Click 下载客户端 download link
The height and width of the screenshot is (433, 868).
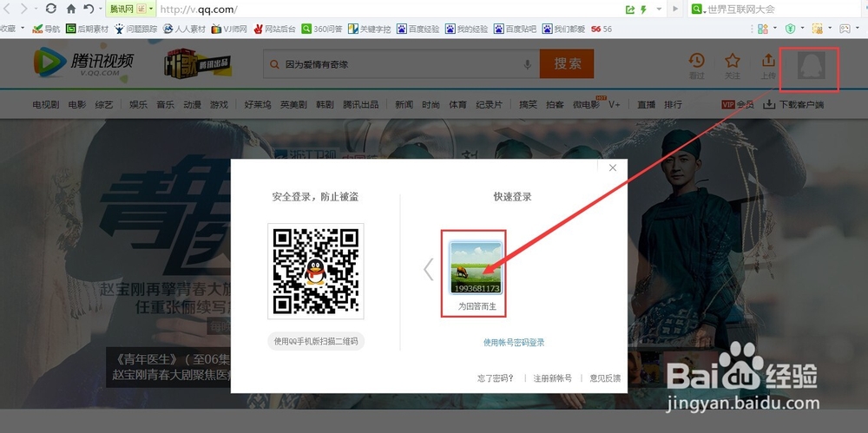click(x=793, y=104)
